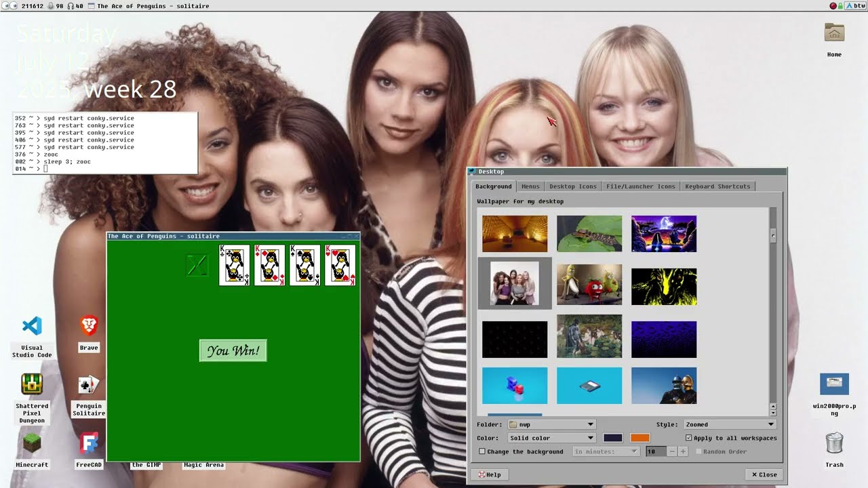
Task: Open the Color dropdown showing Solid color
Action: point(552,438)
